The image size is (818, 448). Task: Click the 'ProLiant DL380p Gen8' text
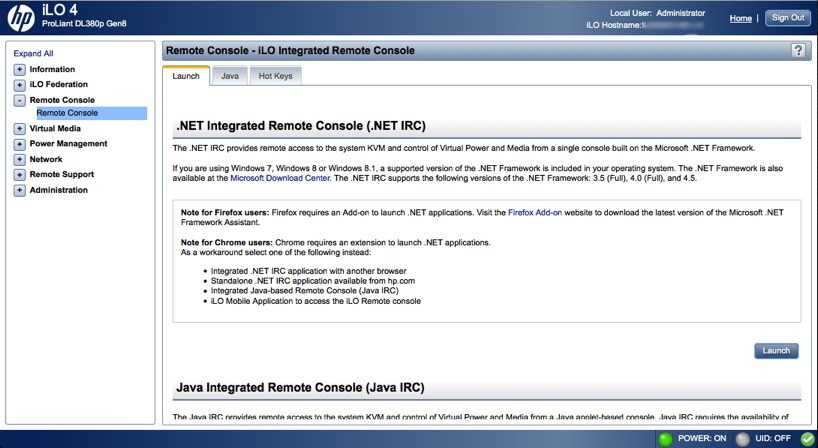pos(84,23)
